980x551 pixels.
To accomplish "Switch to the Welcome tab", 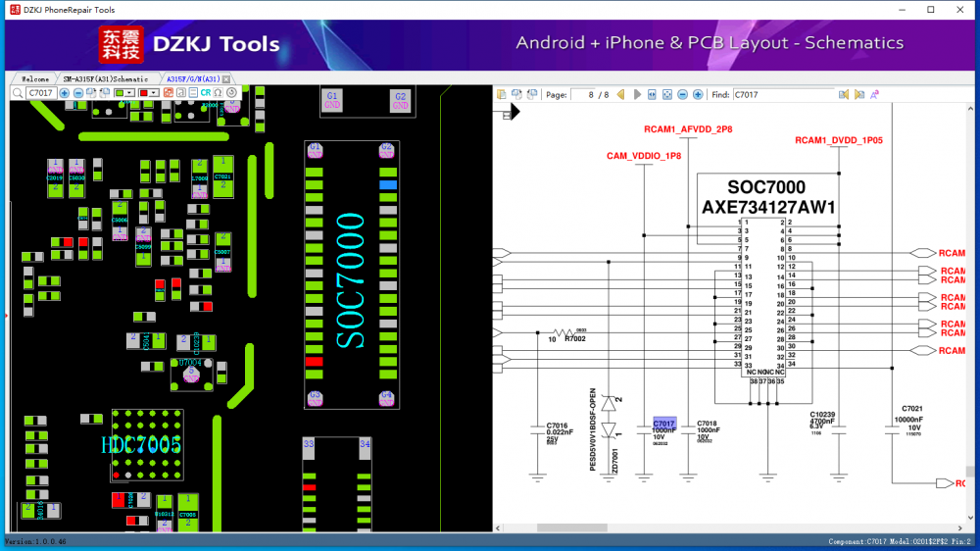I will (35, 78).
